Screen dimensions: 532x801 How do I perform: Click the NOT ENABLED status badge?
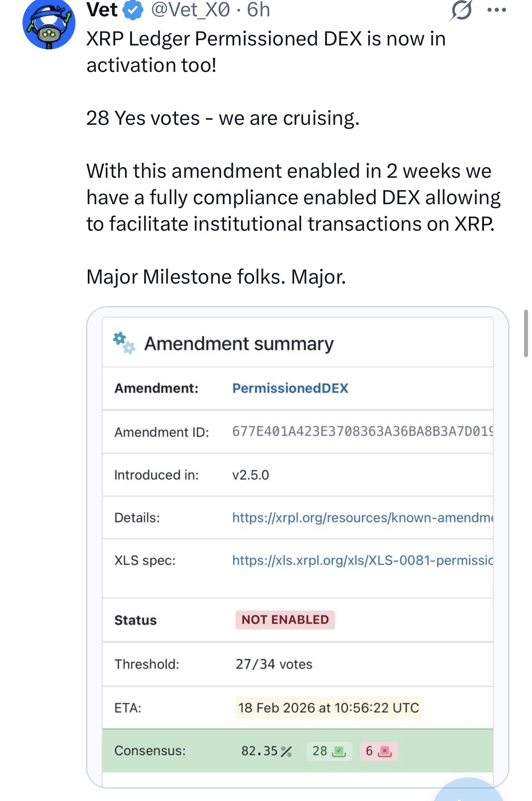coord(285,620)
